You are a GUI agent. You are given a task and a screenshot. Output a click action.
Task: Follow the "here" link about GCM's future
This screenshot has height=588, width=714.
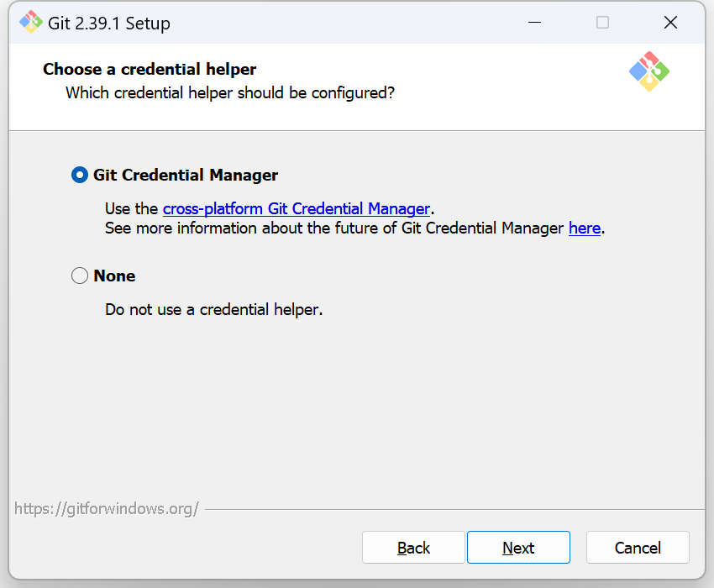pos(585,228)
